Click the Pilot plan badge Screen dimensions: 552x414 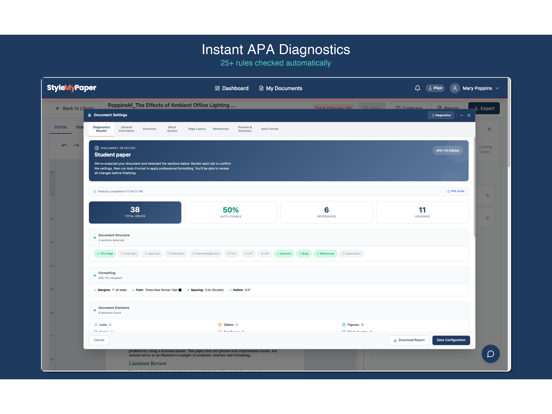(x=435, y=88)
